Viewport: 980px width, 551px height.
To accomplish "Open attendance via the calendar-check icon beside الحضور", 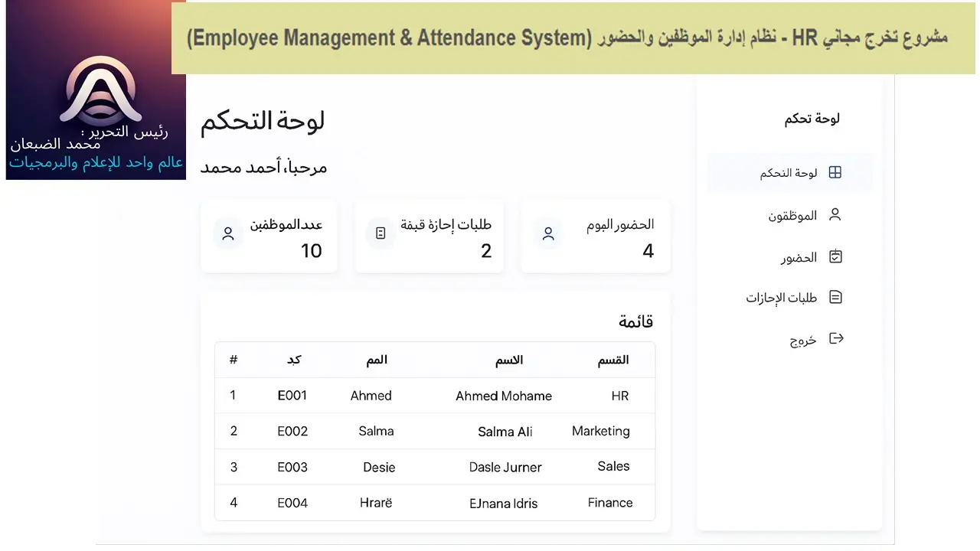I will click(x=835, y=256).
